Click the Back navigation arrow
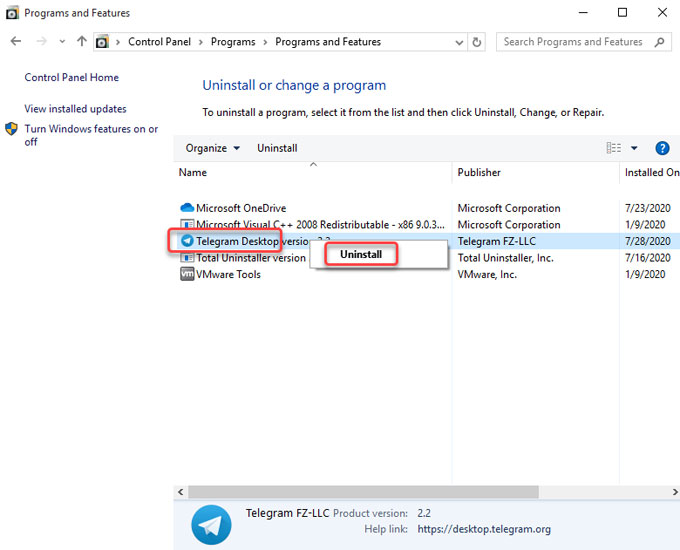 [16, 41]
